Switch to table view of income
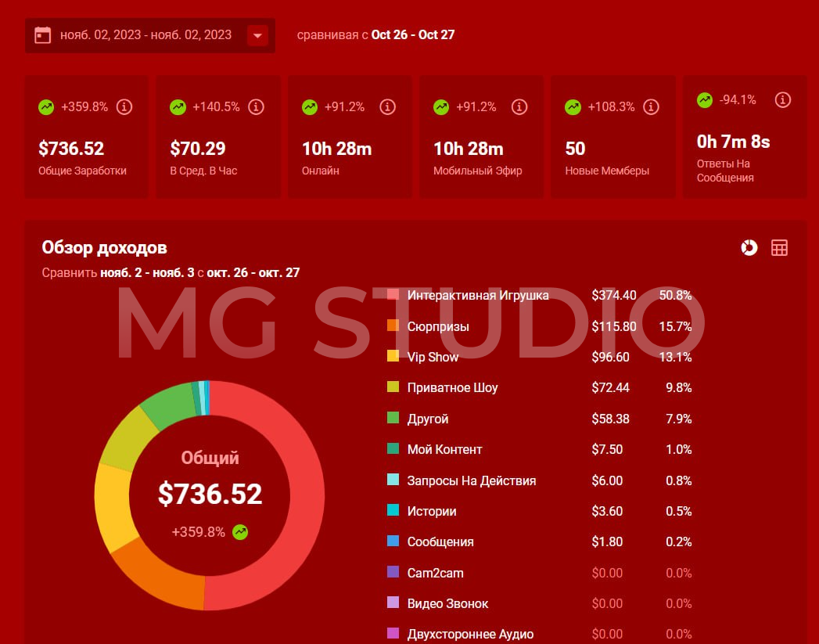 pos(779,248)
